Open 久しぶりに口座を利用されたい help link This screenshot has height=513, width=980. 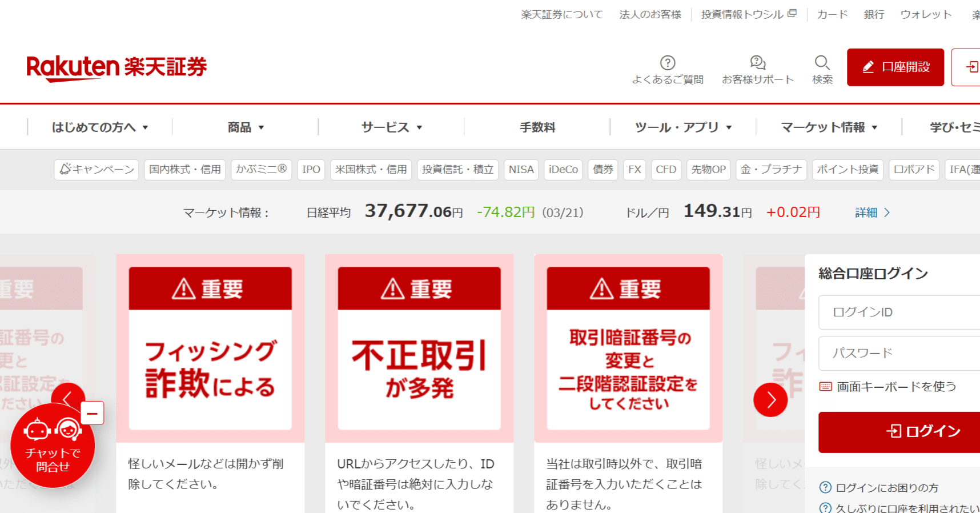click(x=899, y=508)
